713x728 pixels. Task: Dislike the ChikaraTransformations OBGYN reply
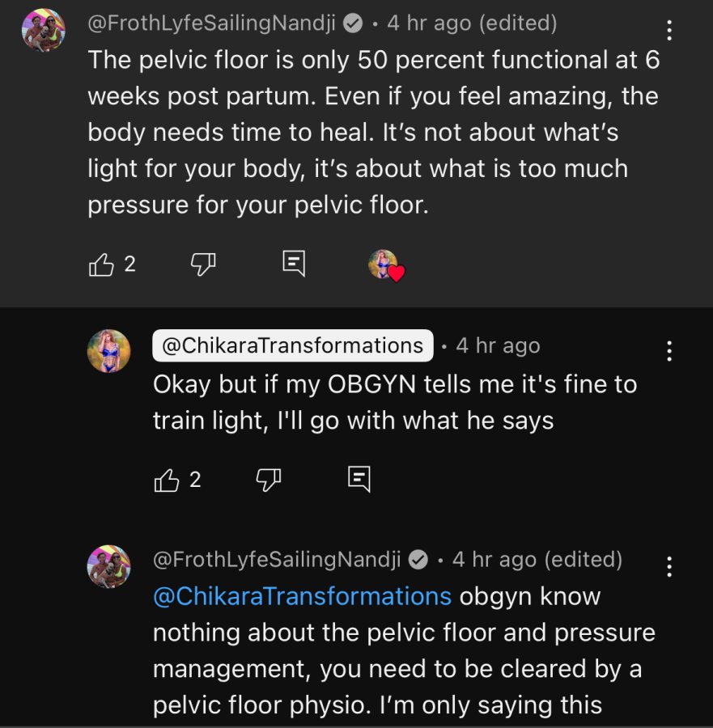coord(269,480)
